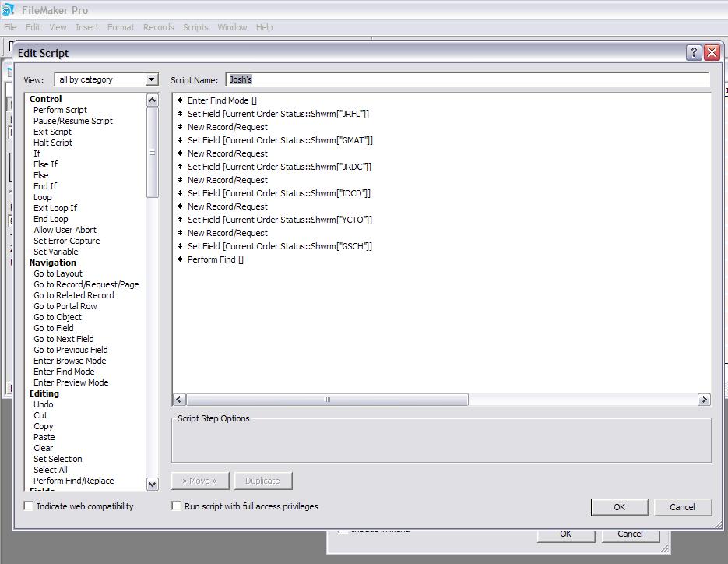Select Enter Preview Mode step

71,382
